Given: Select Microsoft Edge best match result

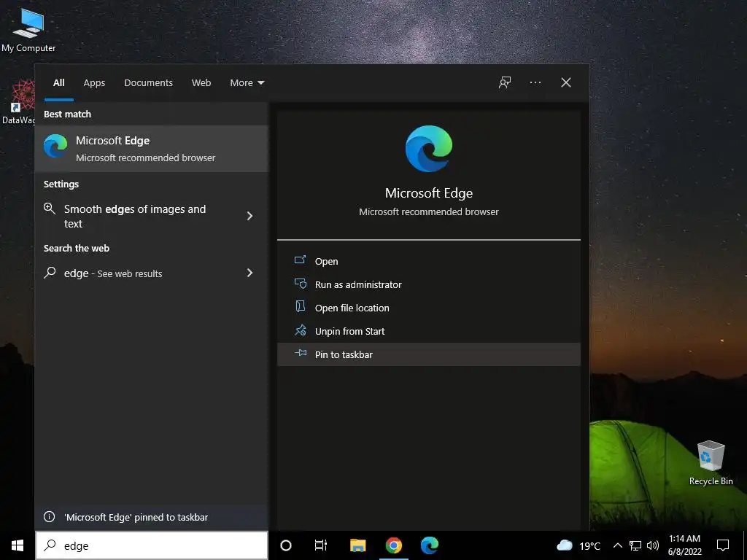Looking at the screenshot, I should pyautogui.click(x=152, y=149).
